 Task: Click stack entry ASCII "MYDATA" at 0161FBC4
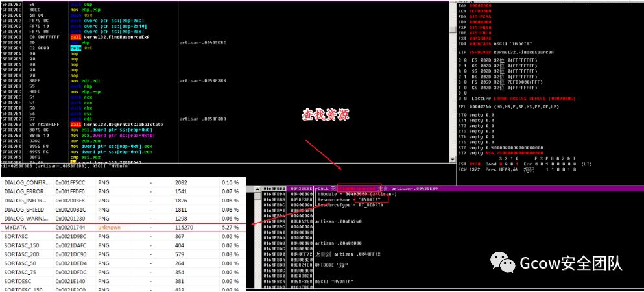pyautogui.click(x=335, y=282)
